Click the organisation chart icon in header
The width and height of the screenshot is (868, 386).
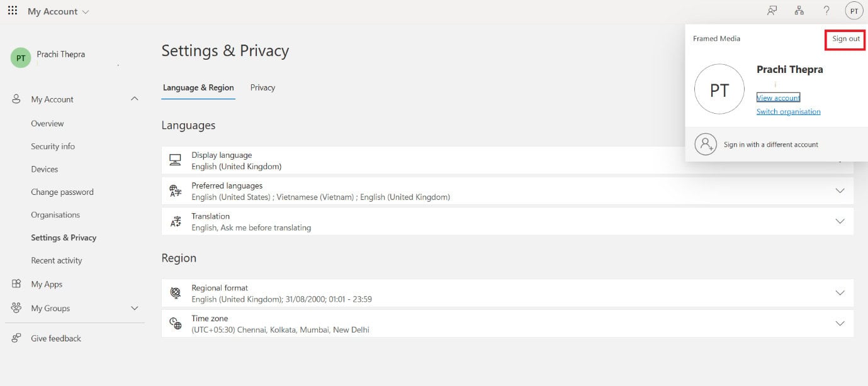[x=799, y=11]
